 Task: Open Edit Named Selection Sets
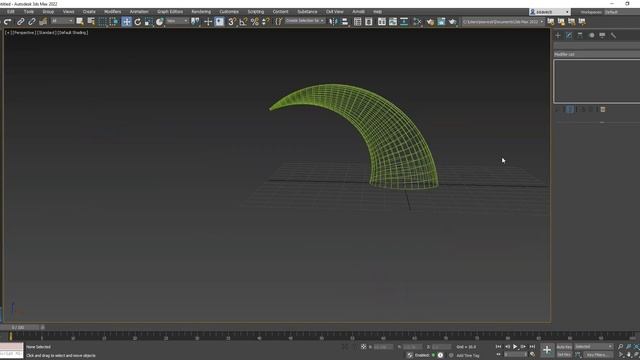pyautogui.click(x=278, y=22)
